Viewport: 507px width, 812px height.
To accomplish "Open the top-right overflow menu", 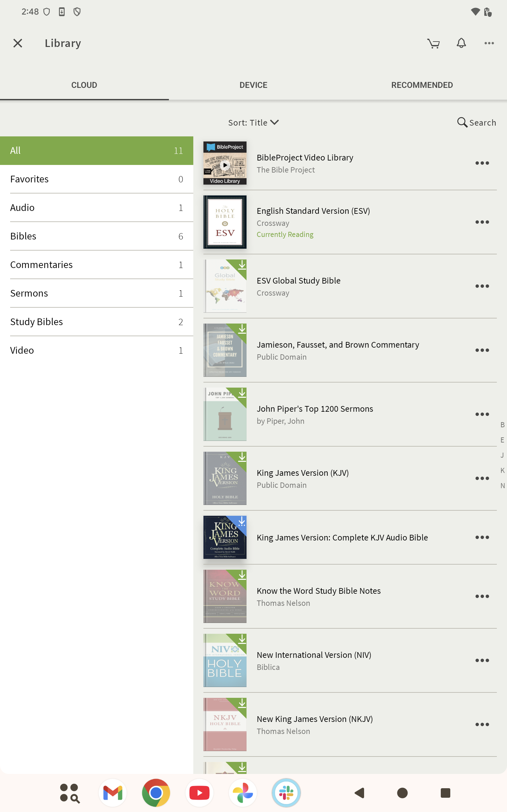I will pos(489,43).
